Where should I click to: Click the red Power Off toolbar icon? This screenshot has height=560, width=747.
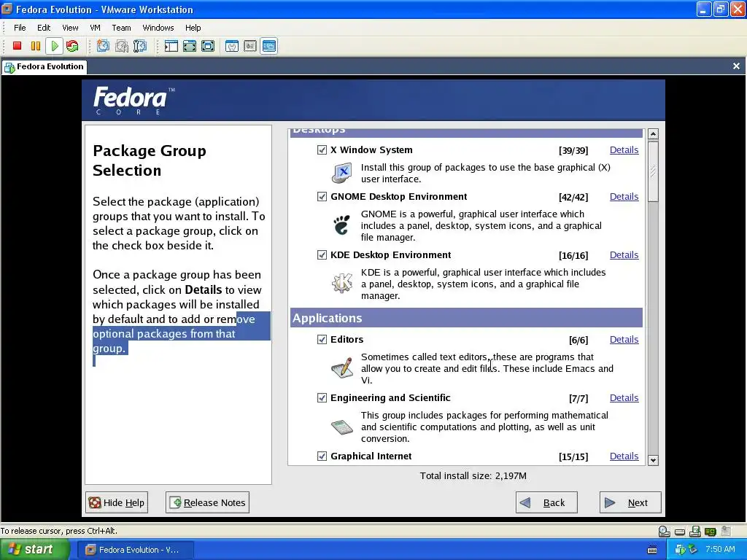[18, 46]
